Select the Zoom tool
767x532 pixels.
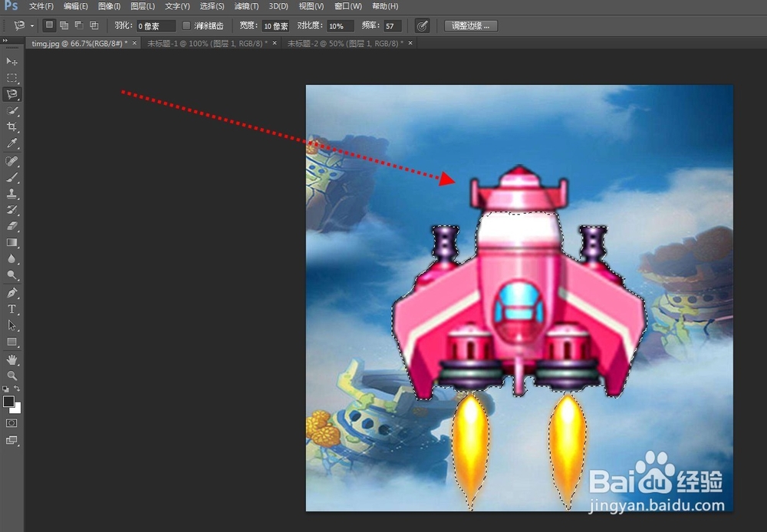click(12, 376)
